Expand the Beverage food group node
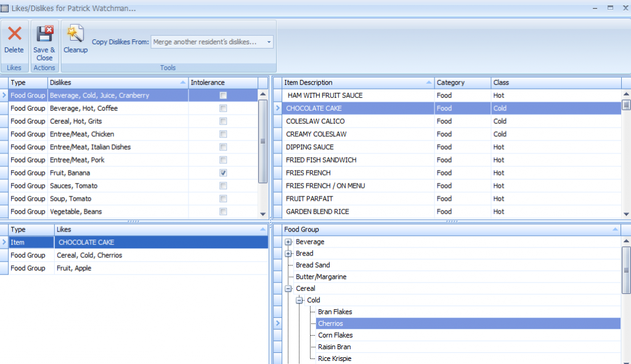This screenshot has width=631, height=364. pos(288,242)
